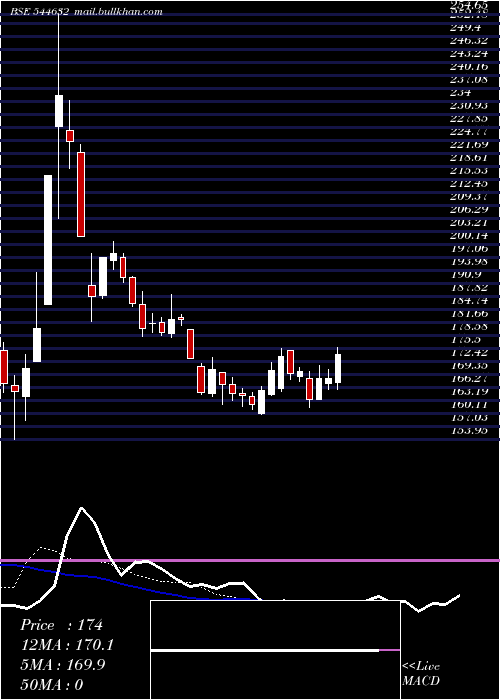Click the 184.74 price axis label

tap(469, 300)
